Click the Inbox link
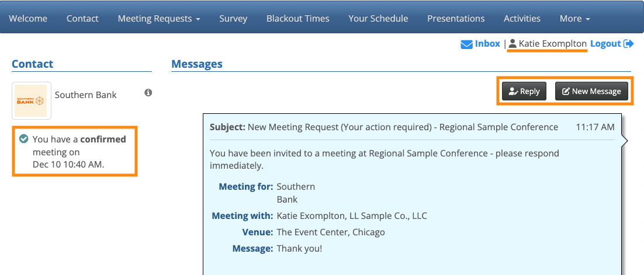The height and width of the screenshot is (275, 644). coord(487,44)
